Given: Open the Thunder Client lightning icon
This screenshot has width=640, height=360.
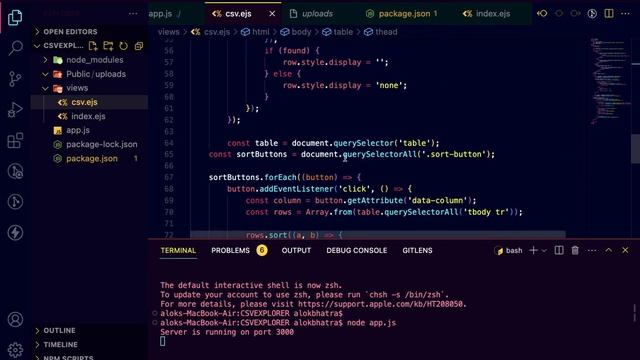Looking at the screenshot, I should 15,233.
